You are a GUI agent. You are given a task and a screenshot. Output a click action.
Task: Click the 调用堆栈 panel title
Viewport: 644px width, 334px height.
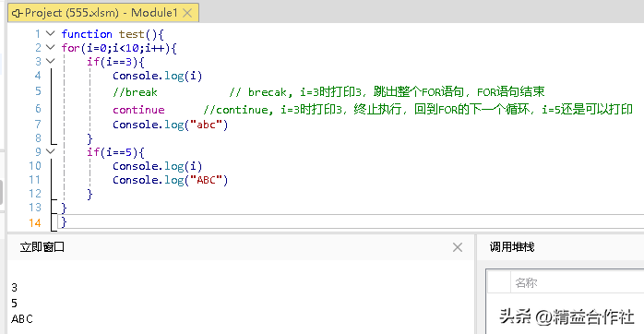pos(512,247)
